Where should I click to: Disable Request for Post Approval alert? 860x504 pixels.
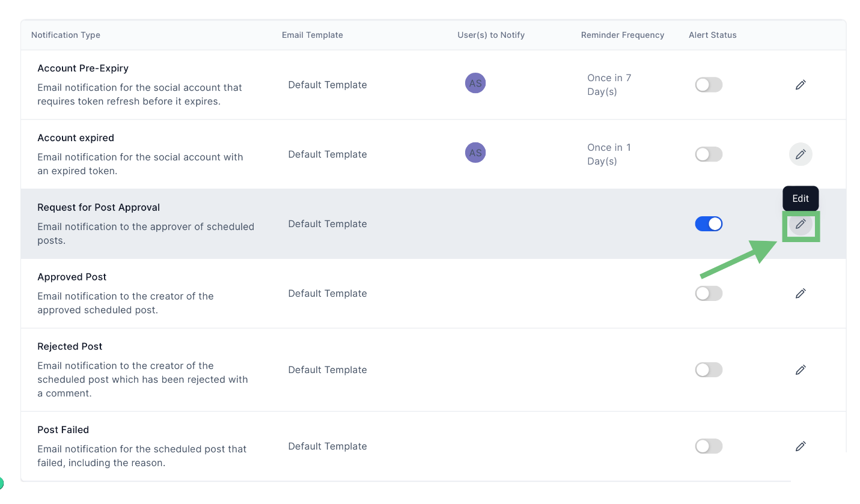click(709, 224)
